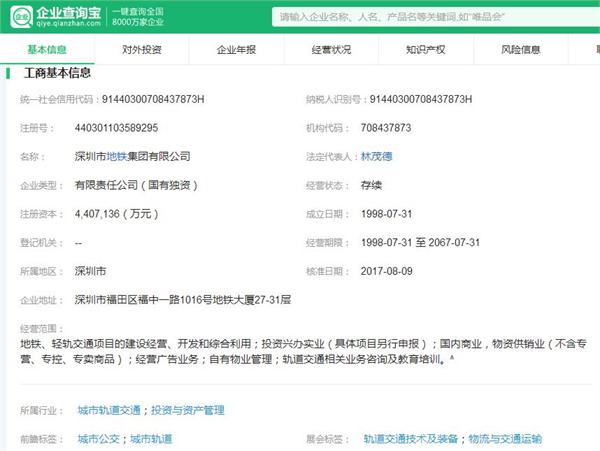600x451 pixels.
Task: Open the 城市轨道交通 industry link
Action: (109, 410)
